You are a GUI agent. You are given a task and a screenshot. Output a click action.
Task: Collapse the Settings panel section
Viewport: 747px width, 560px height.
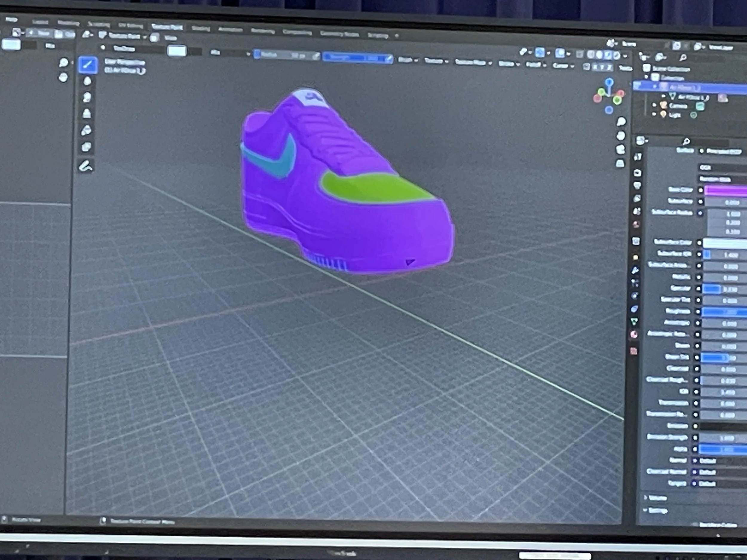point(655,511)
